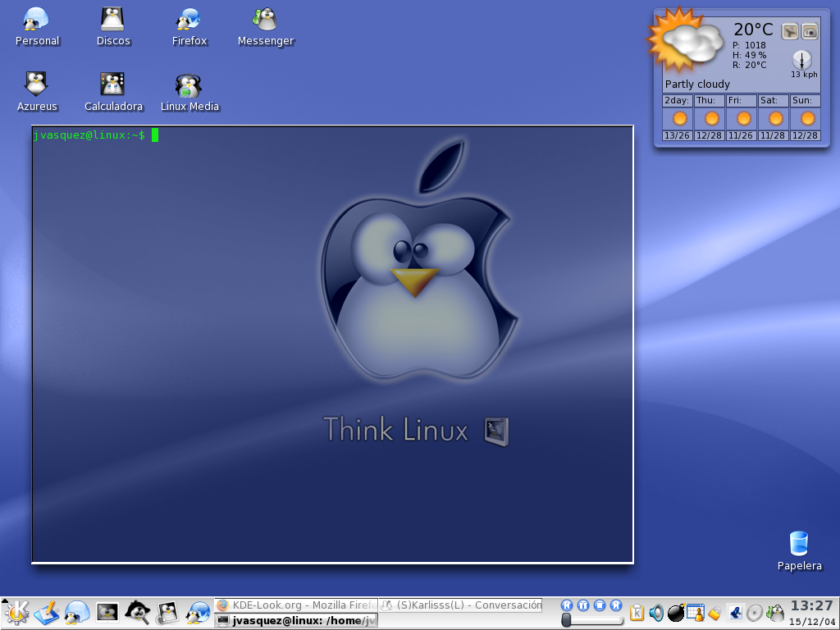The width and height of the screenshot is (840, 630).
Task: Click the Sun forecast sun icon
Action: (807, 118)
